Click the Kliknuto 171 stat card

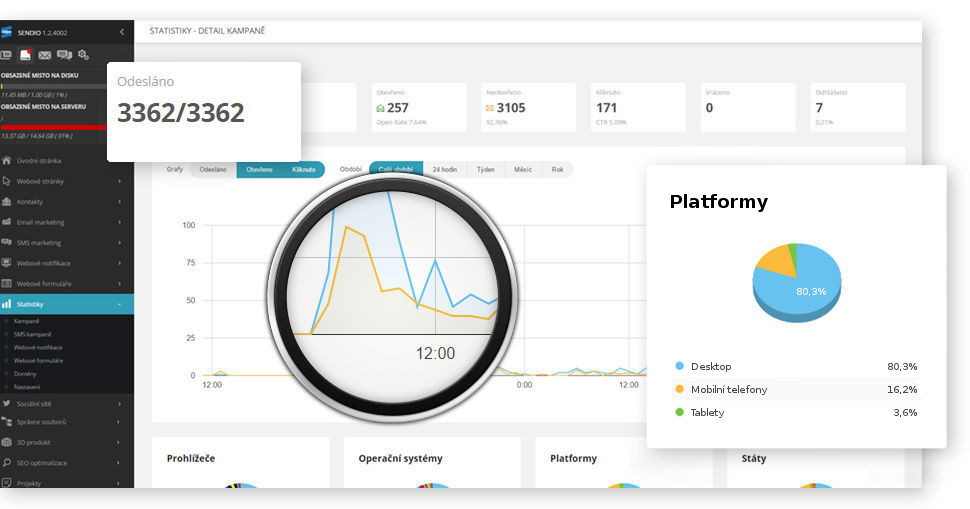pyautogui.click(x=638, y=107)
